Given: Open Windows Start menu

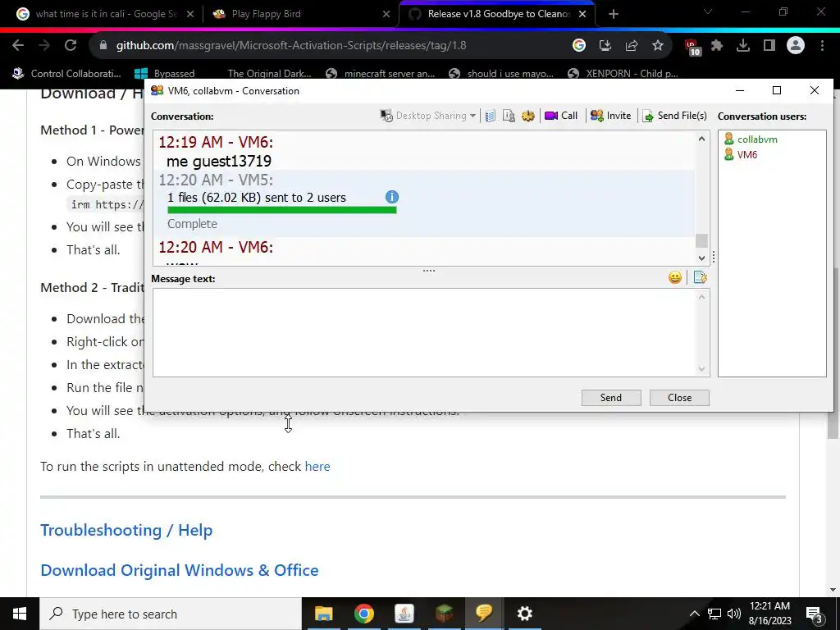Looking at the screenshot, I should point(20,614).
